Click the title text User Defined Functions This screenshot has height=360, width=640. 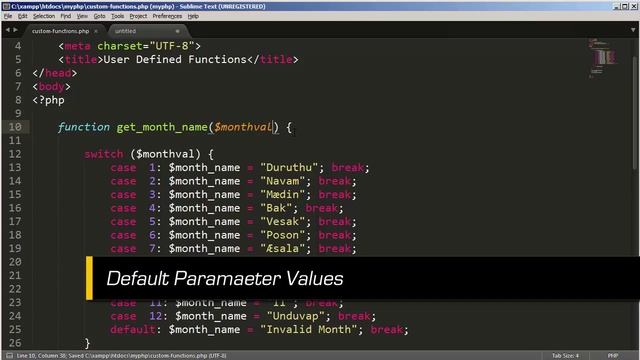pos(175,60)
